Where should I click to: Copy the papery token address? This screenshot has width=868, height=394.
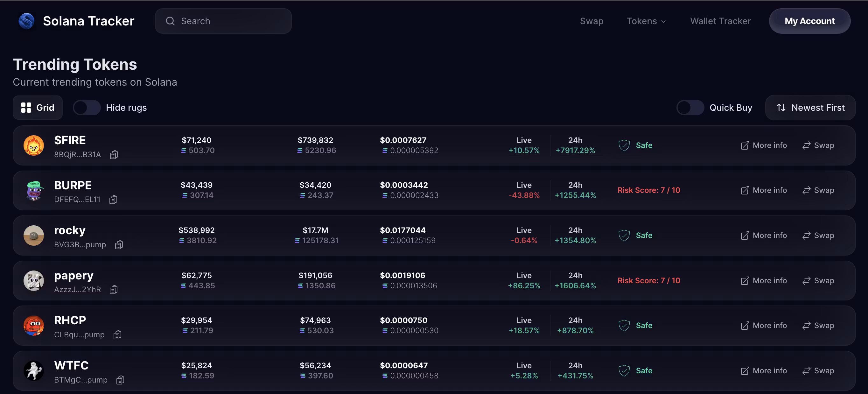114,290
